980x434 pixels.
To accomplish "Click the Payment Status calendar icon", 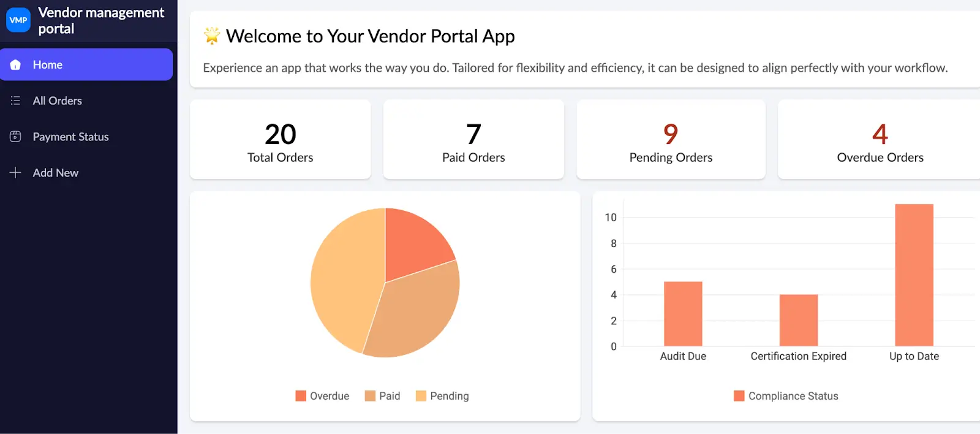I will point(15,137).
